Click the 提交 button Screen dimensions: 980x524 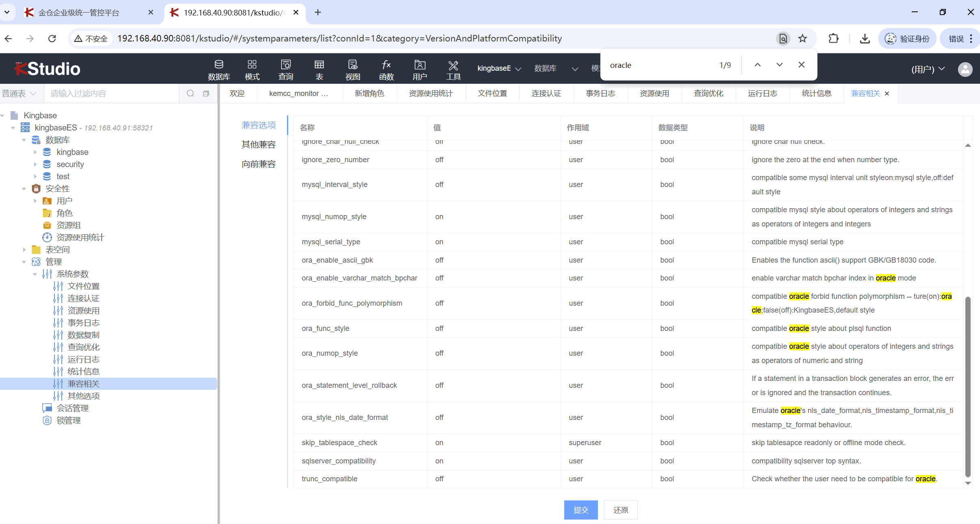click(580, 510)
